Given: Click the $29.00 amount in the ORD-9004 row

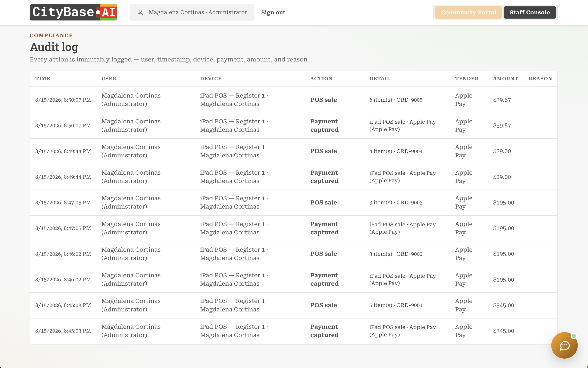Looking at the screenshot, I should pyautogui.click(x=502, y=151).
